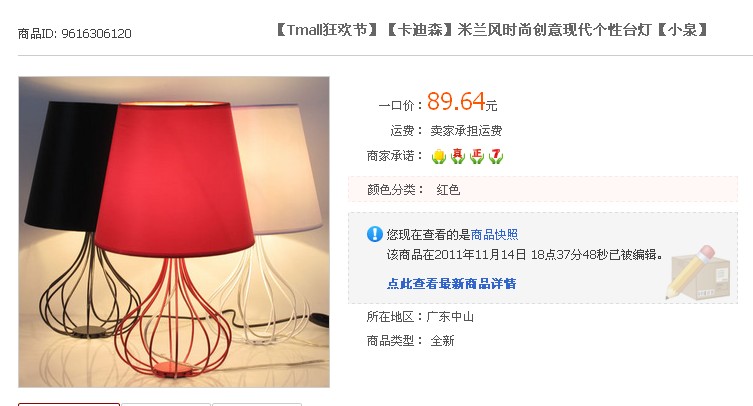The height and width of the screenshot is (406, 753).
Task: Click the 正 seller promise icon
Action: (477, 156)
